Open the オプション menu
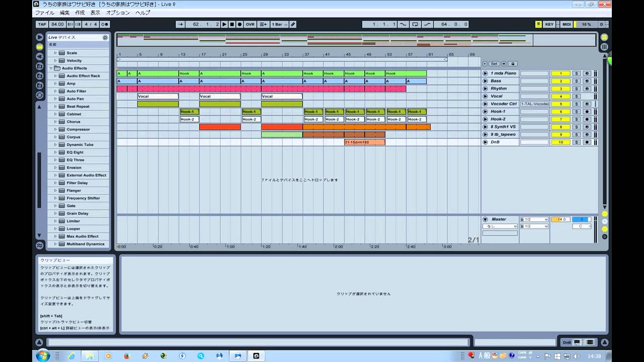 (118, 13)
